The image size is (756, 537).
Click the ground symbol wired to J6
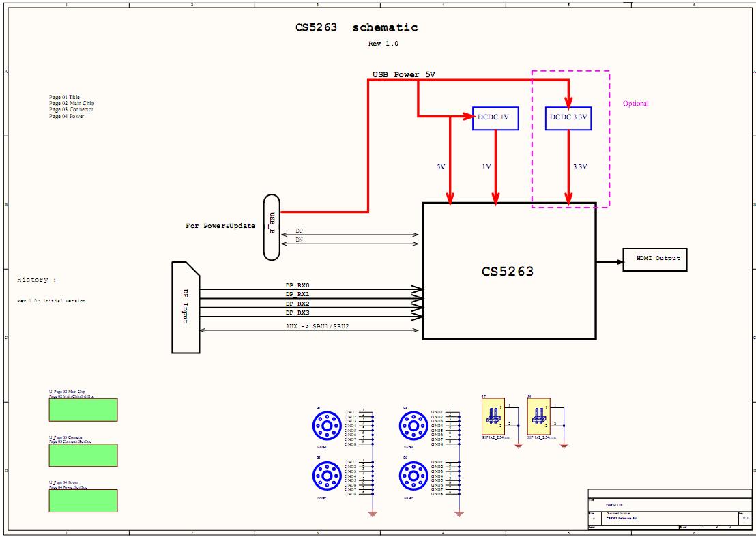pyautogui.click(x=564, y=446)
